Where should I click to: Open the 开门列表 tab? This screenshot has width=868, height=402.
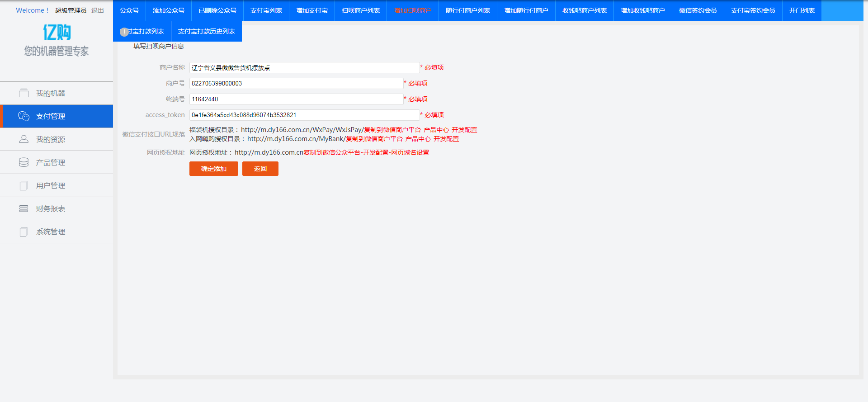coord(802,10)
